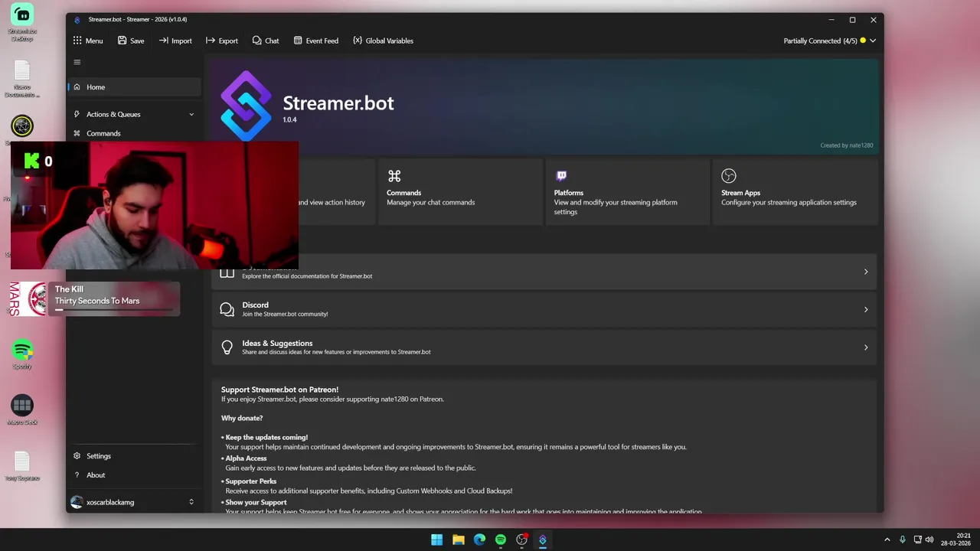Open the Event Feed
The width and height of the screenshot is (980, 551).
(315, 41)
